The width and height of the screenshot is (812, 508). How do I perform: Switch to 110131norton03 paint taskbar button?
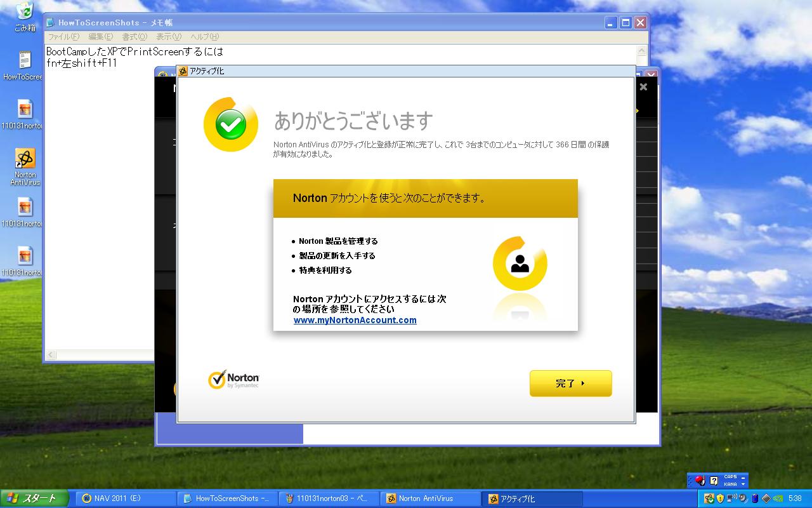click(329, 498)
